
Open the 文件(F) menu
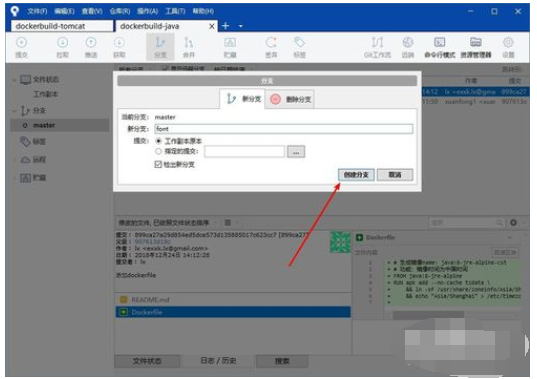pos(37,11)
